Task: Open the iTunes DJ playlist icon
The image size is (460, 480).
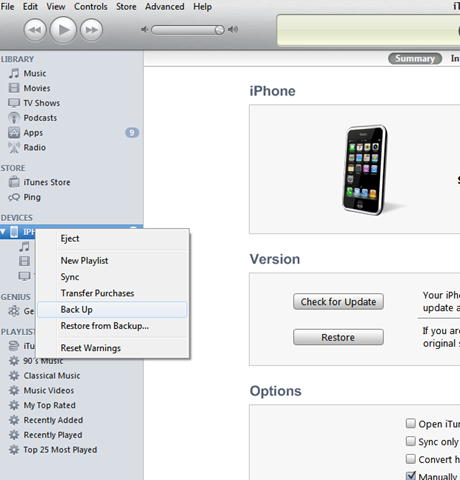Action: point(14,346)
